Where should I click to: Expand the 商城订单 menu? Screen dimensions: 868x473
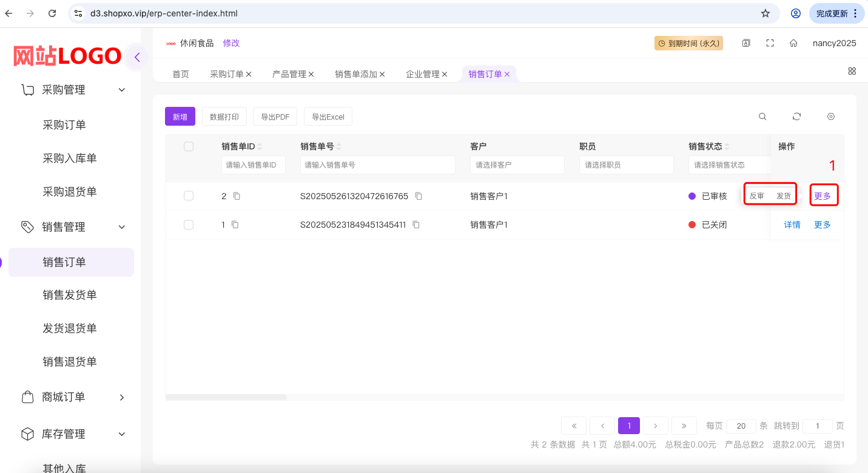pos(122,397)
